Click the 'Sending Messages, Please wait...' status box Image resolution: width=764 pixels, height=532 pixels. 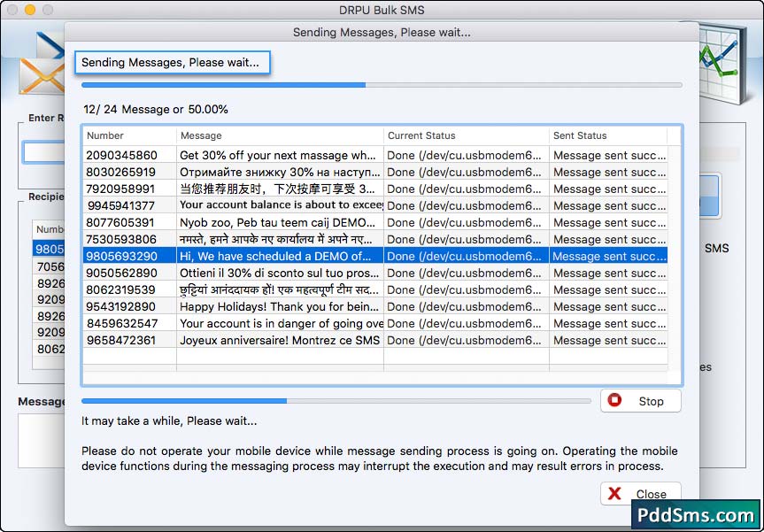172,62
